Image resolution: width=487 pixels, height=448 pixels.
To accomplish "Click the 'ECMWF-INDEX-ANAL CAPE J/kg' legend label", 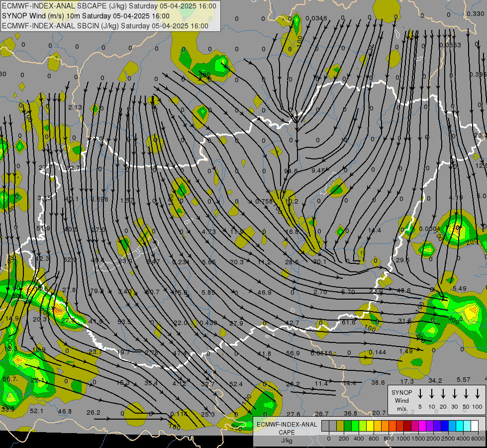I will pos(287,432).
